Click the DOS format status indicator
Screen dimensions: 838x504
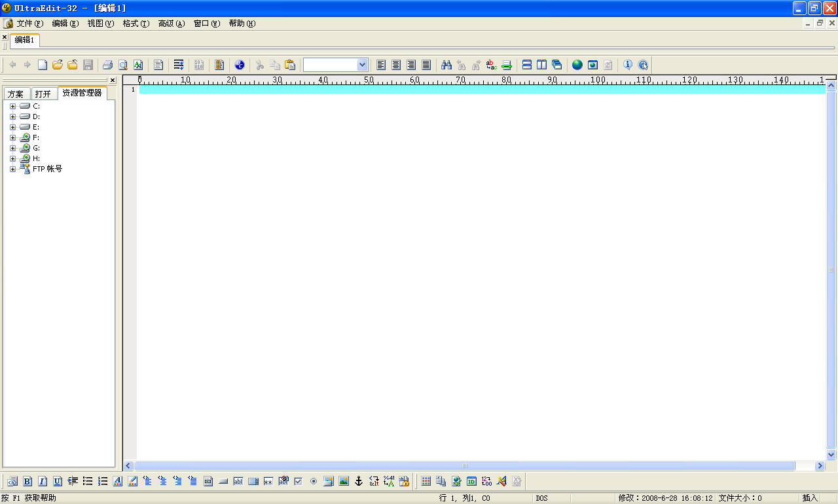541,498
